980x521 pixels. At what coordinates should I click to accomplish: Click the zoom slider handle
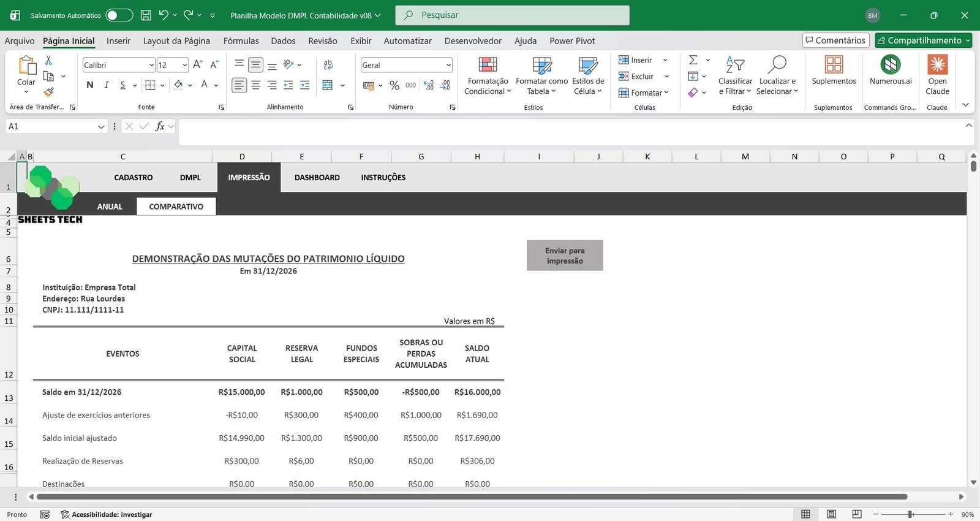point(911,514)
